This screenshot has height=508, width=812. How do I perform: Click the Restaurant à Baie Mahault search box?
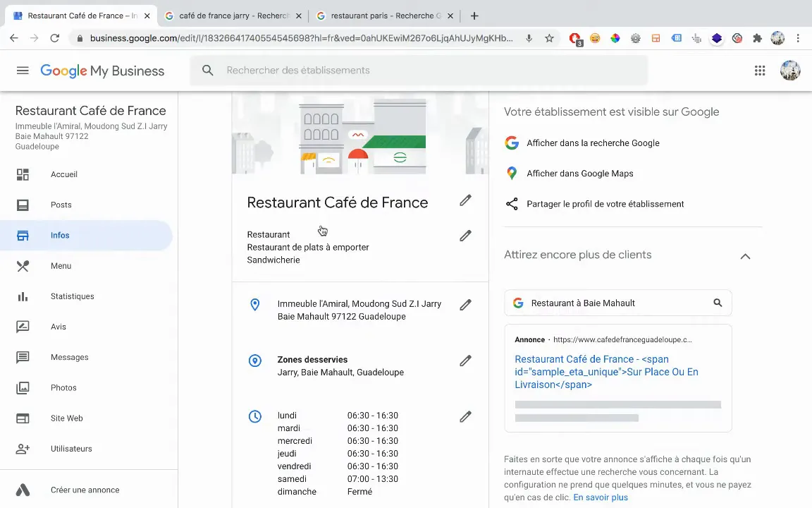click(617, 303)
